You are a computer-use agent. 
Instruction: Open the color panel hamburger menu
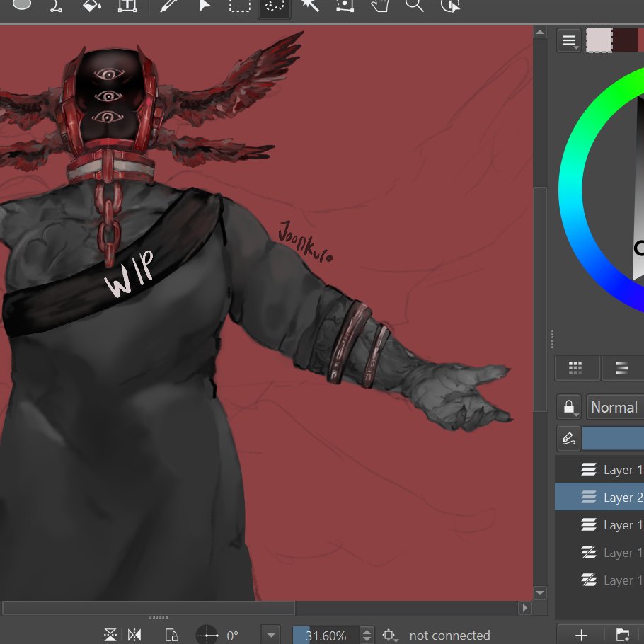(569, 40)
